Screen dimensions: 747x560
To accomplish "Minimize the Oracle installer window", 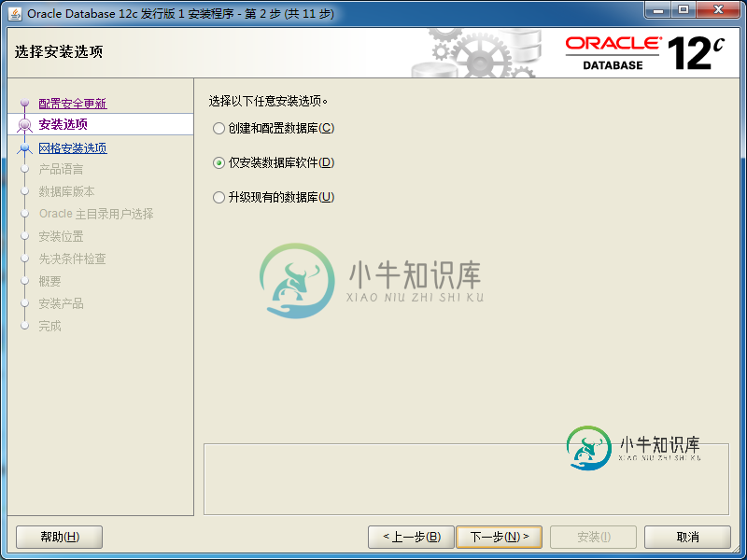I will [659, 10].
